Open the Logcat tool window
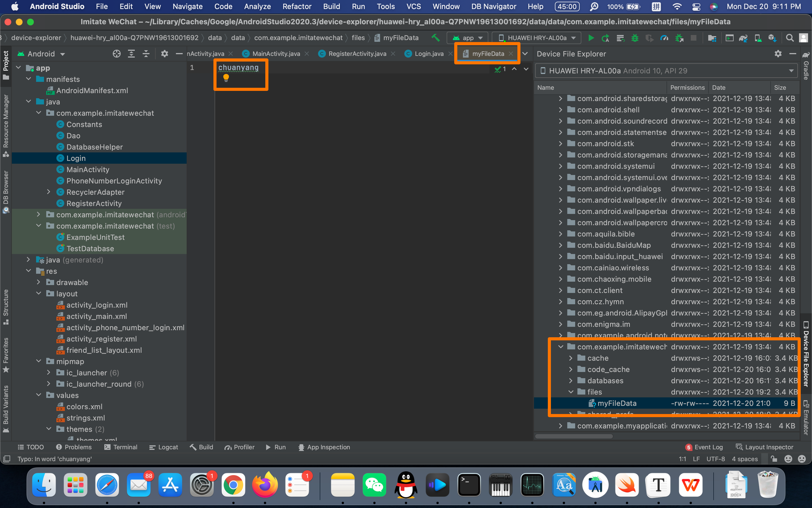The width and height of the screenshot is (812, 508). point(164,447)
